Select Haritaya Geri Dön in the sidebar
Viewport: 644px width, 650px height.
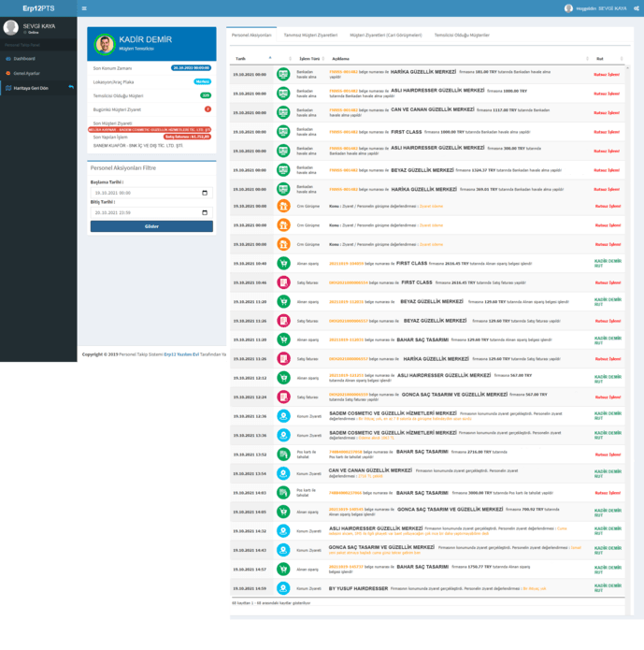[x=38, y=88]
